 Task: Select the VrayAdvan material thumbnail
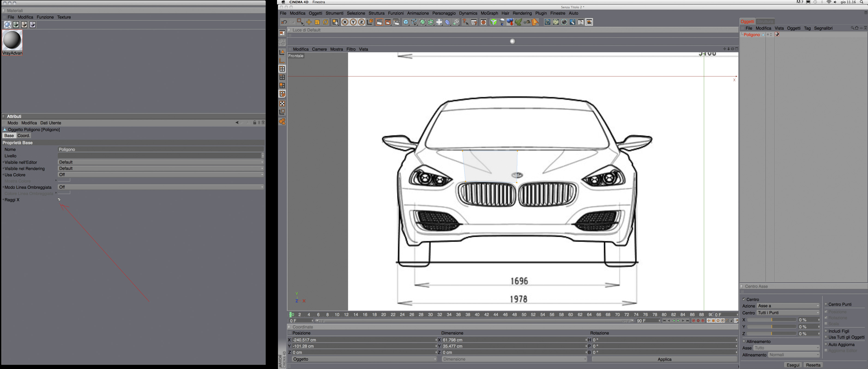(x=12, y=40)
